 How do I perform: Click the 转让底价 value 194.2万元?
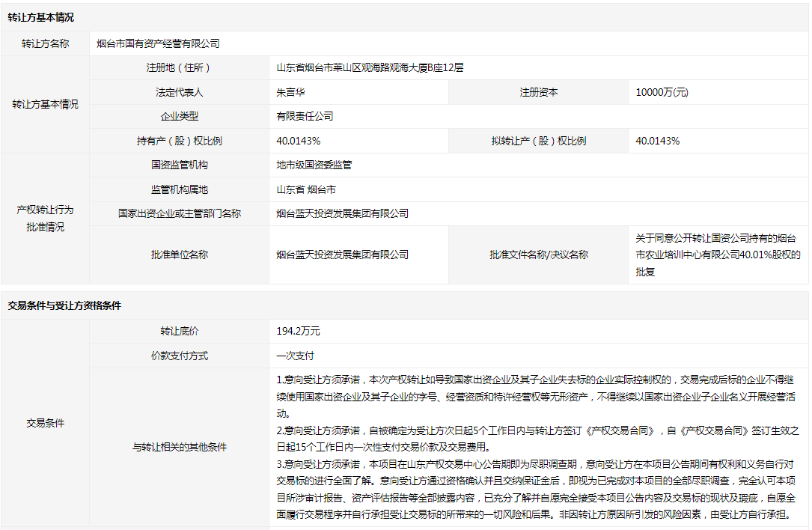298,331
